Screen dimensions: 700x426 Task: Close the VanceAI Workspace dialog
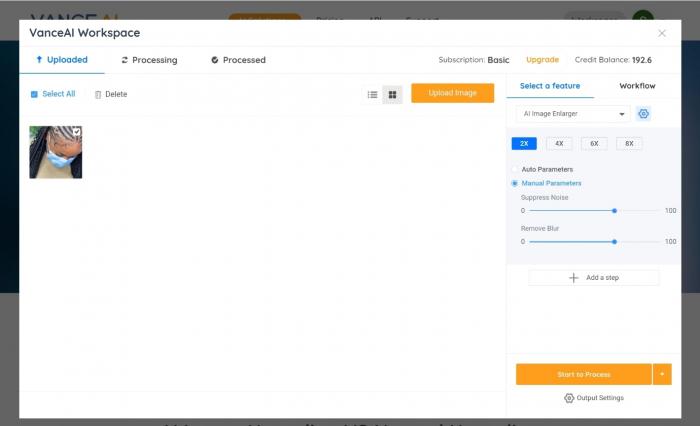(x=662, y=33)
